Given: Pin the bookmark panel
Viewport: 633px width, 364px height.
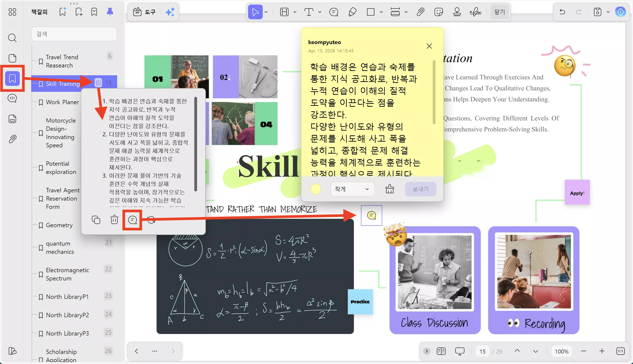Looking at the screenshot, I should 110,12.
